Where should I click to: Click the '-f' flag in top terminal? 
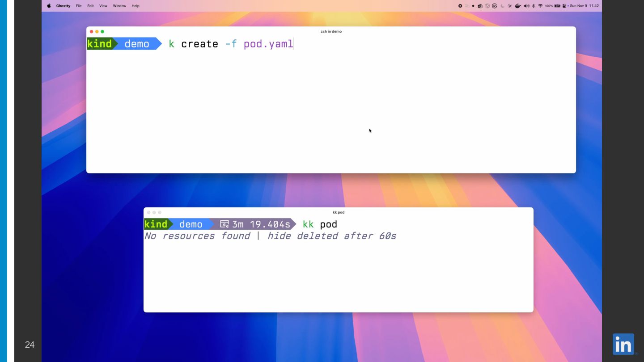pyautogui.click(x=231, y=44)
